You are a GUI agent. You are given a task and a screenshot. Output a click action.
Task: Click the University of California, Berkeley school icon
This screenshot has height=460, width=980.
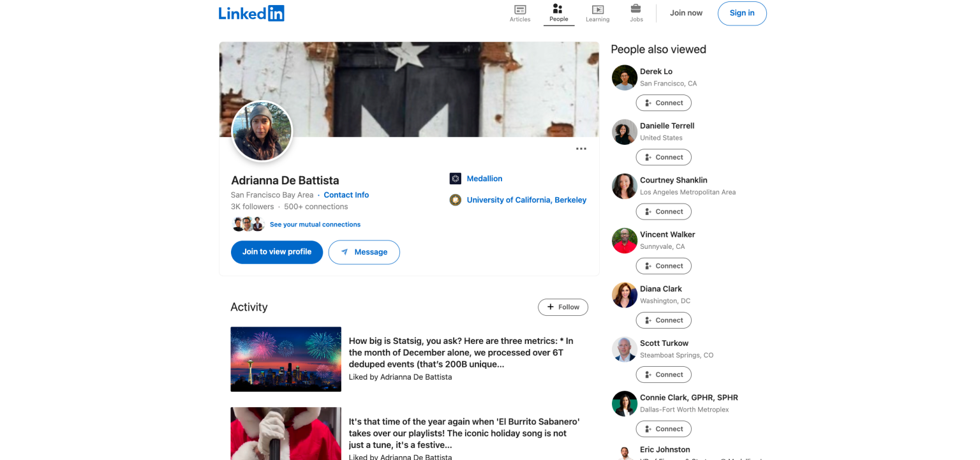click(455, 200)
